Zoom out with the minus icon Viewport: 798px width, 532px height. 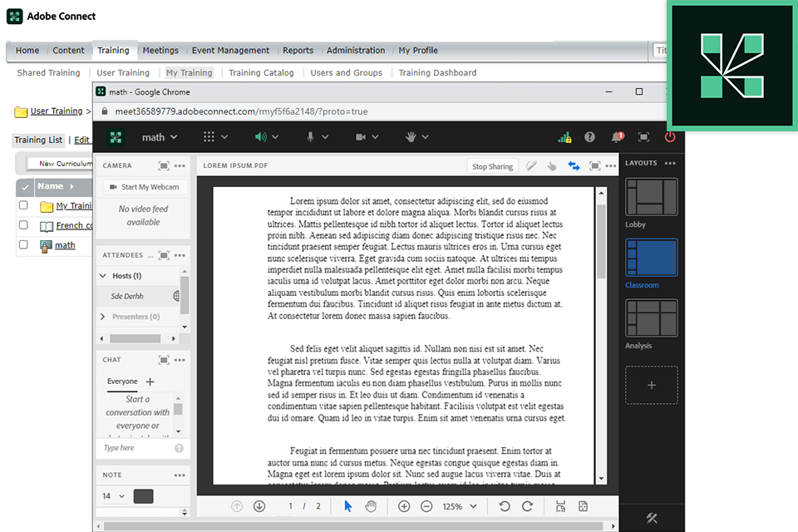(426, 506)
